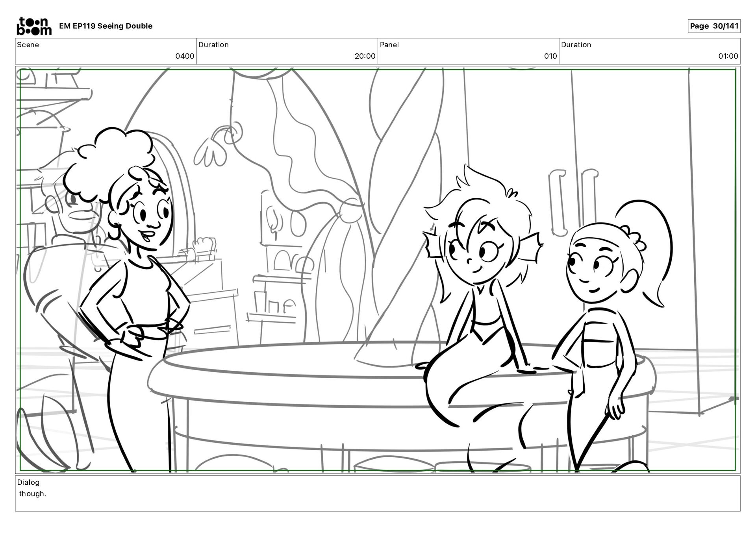Click the double door handles in the background

click(573, 203)
